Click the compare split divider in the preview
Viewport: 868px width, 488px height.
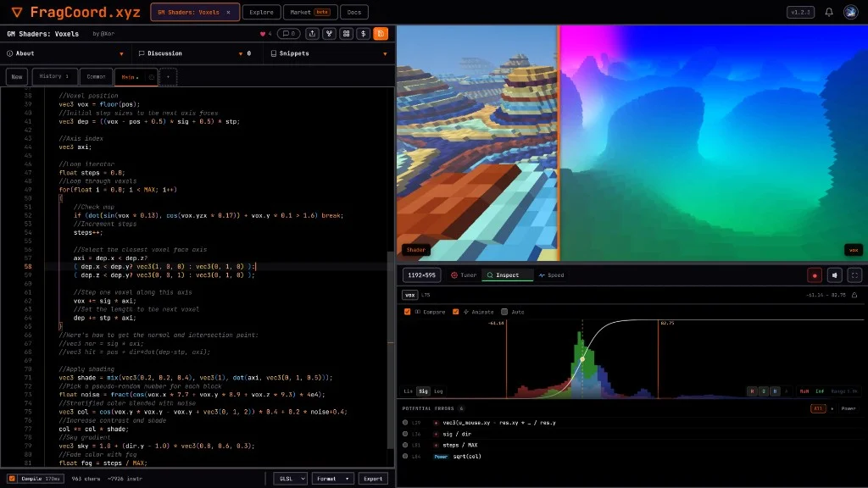coord(559,142)
